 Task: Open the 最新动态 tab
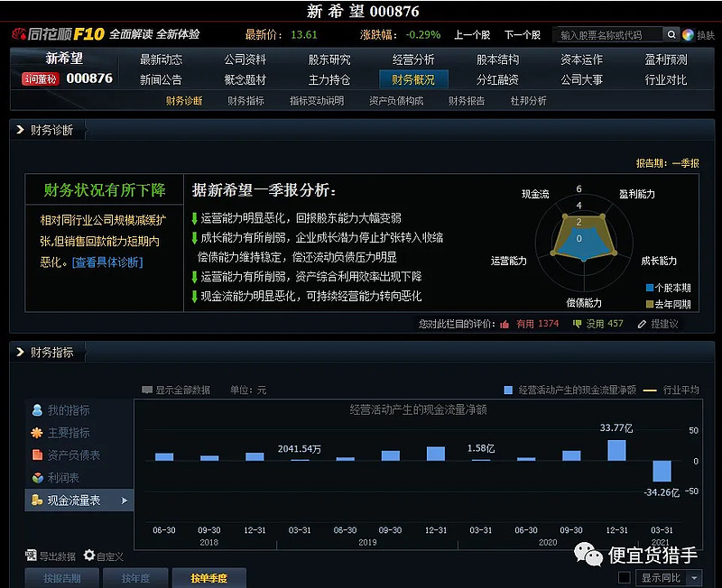tap(161, 60)
